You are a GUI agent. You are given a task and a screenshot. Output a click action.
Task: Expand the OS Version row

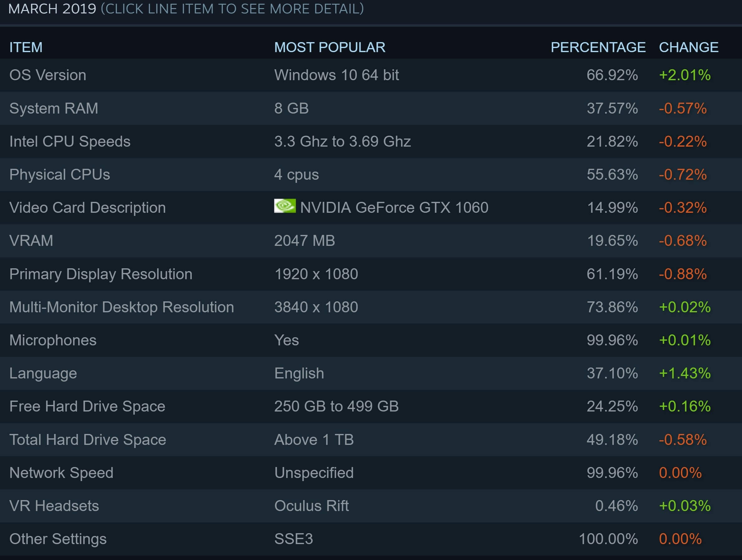(x=48, y=75)
